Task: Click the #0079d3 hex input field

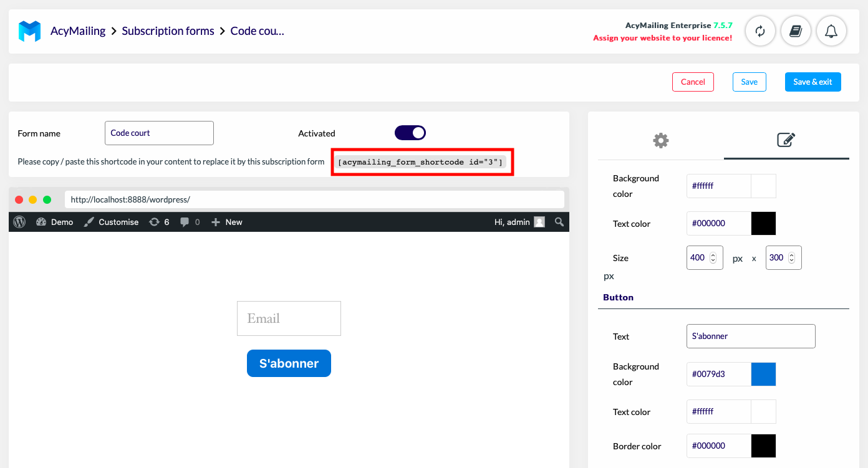Action: click(719, 374)
